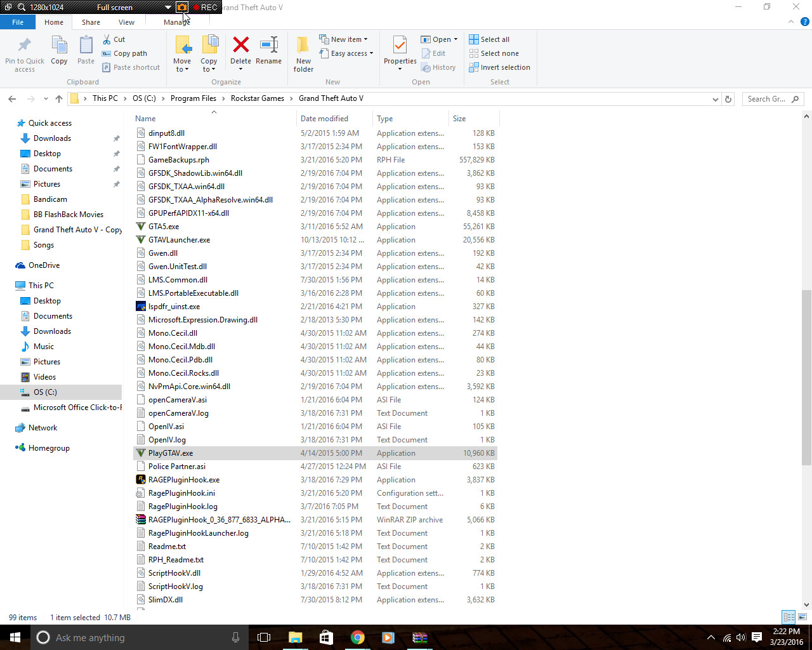
Task: Select Bandicam folder in navigation pane
Action: tap(50, 199)
